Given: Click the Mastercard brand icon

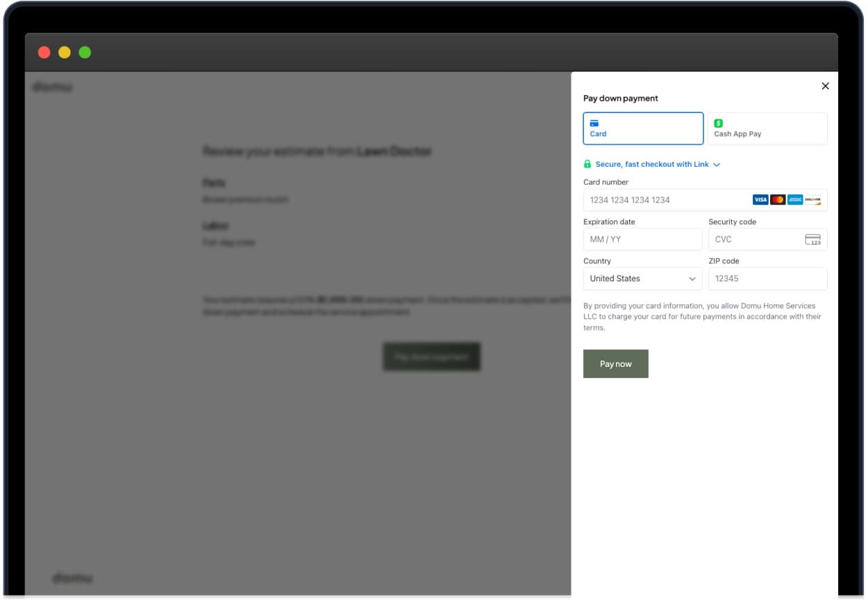Looking at the screenshot, I should point(778,199).
